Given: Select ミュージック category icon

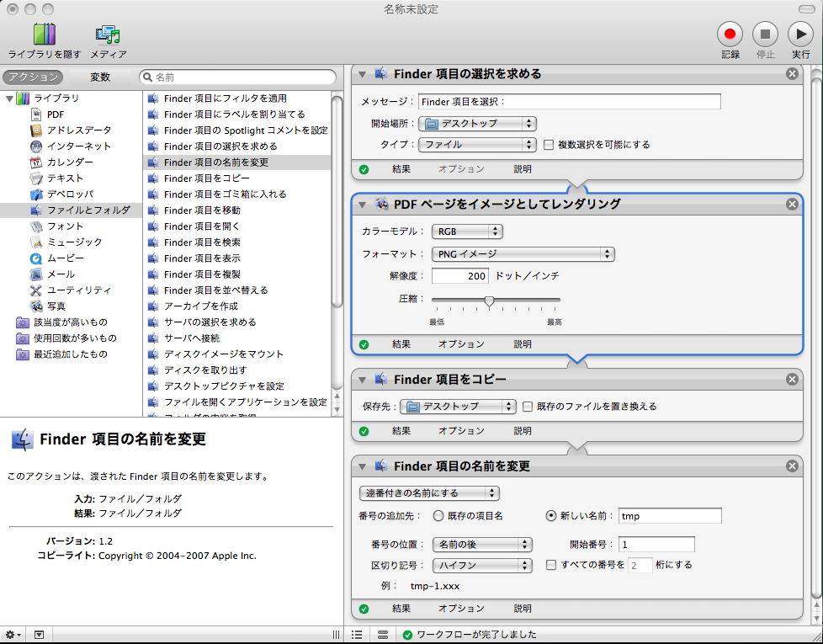Looking at the screenshot, I should point(36,242).
